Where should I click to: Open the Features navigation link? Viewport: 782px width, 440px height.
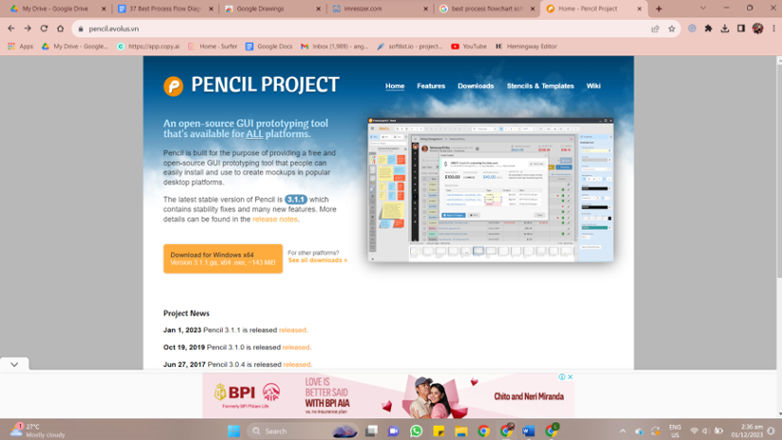[431, 86]
